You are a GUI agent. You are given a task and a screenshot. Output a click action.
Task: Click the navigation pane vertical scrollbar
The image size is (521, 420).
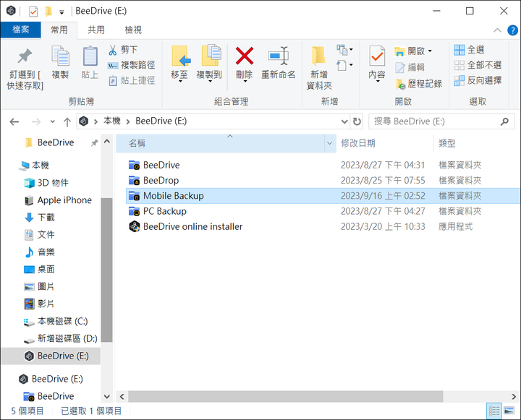click(106, 270)
